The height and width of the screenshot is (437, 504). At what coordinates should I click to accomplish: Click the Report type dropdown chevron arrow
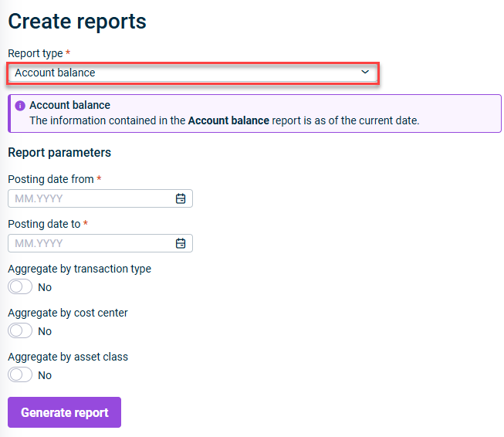click(365, 73)
